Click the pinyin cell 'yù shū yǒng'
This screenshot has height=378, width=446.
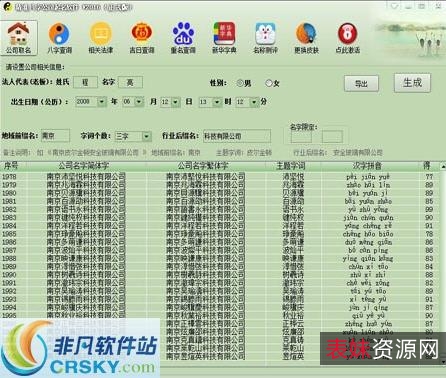[368, 210]
